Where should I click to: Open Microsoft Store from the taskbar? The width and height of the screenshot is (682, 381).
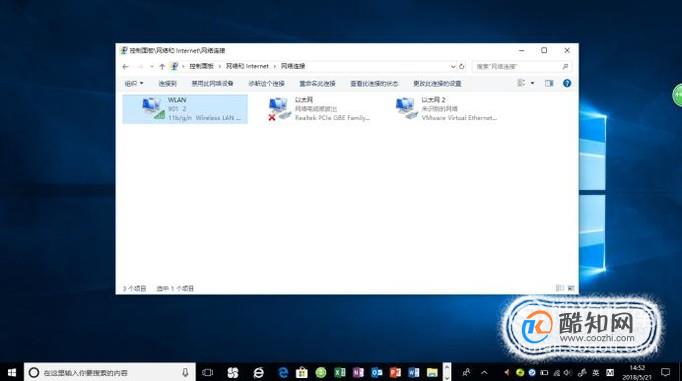click(x=301, y=372)
